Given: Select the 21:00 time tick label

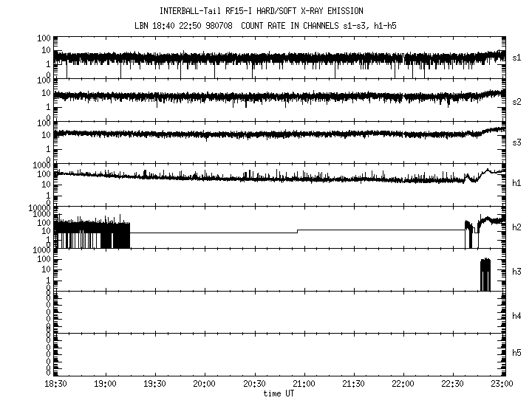Looking at the screenshot, I should pos(304,385).
